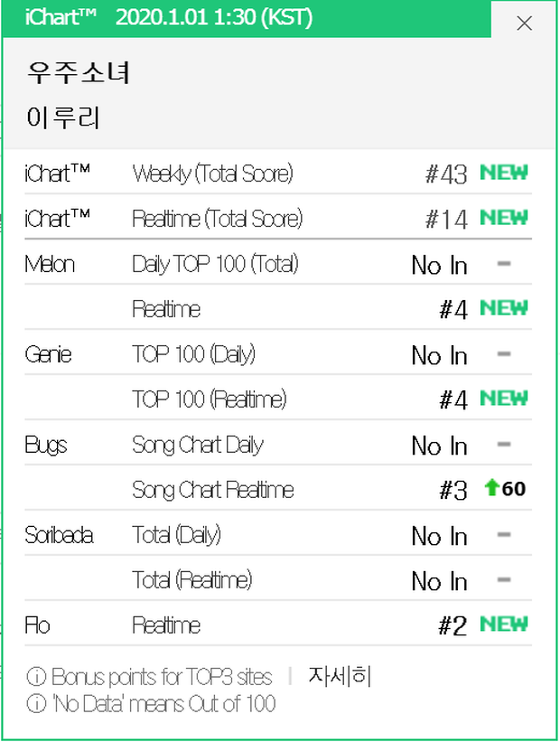Screen dimensions: 560x742
Task: Click Genie TOP 100 (Daily) label
Action: (x=193, y=354)
